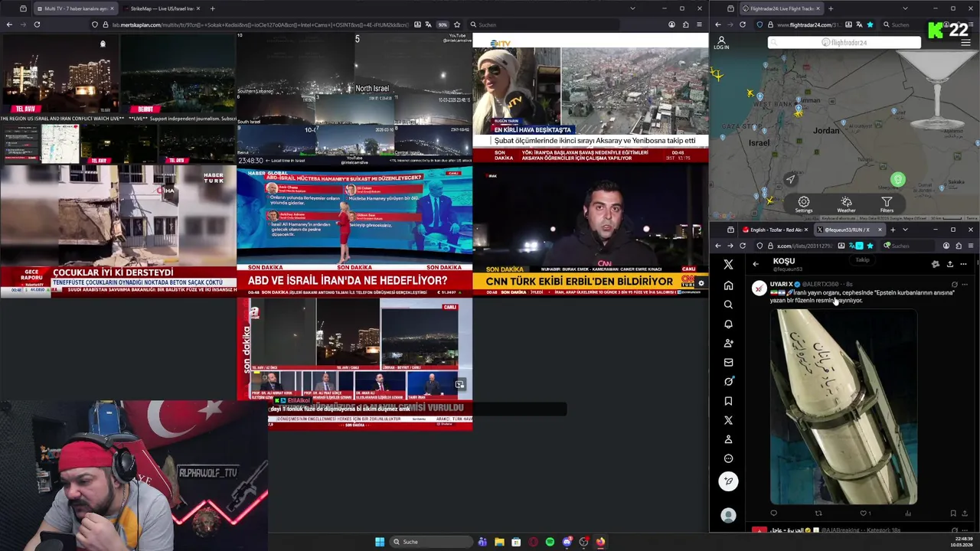
Task: Open Flightradar24 Weather
Action: tap(846, 204)
